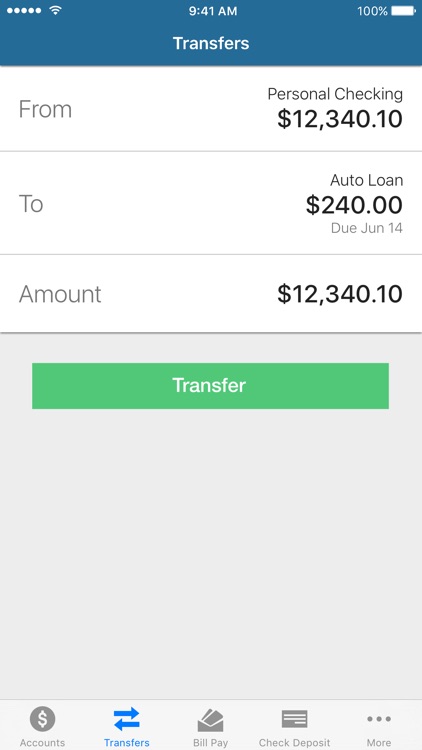
Task: Tap the More three-dots icon
Action: [x=379, y=718]
